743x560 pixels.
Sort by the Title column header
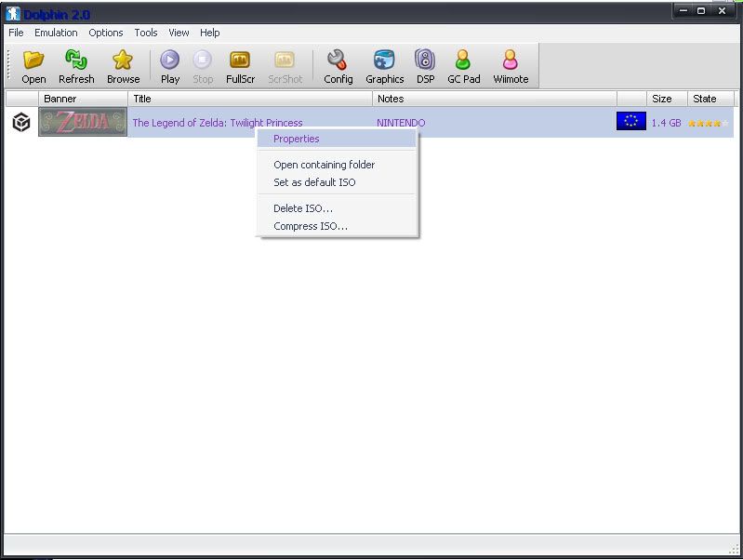[x=250, y=99]
